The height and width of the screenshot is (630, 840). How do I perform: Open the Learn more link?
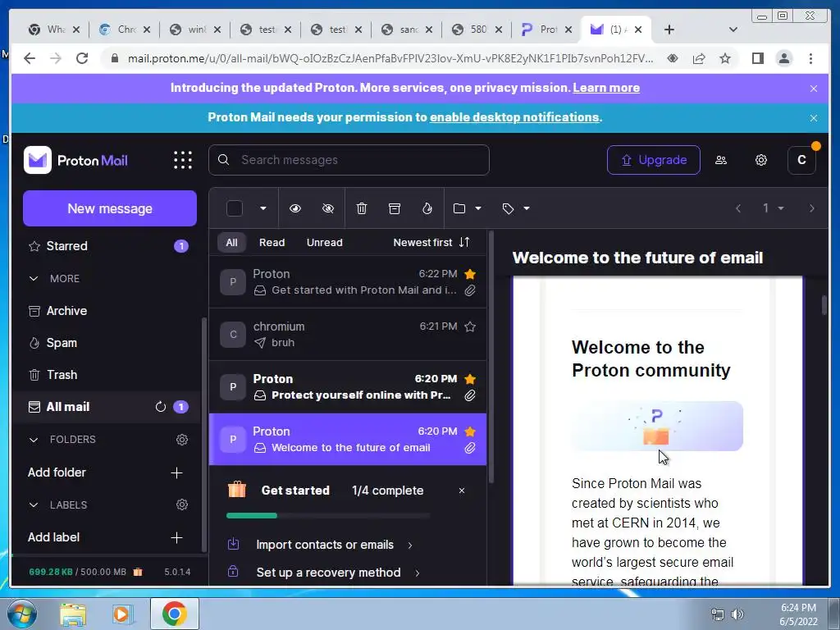point(606,88)
